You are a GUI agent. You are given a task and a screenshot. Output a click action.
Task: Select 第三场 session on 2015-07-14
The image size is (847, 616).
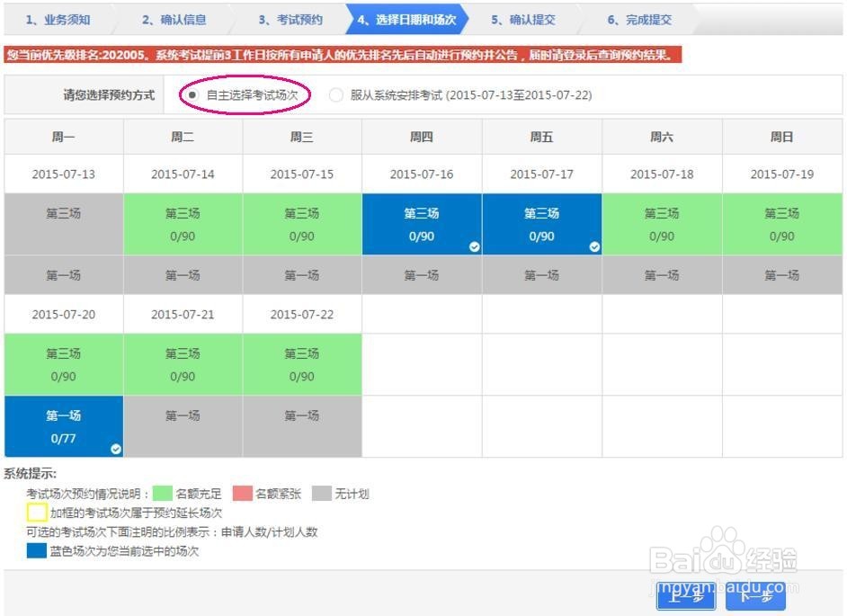pyautogui.click(x=182, y=223)
